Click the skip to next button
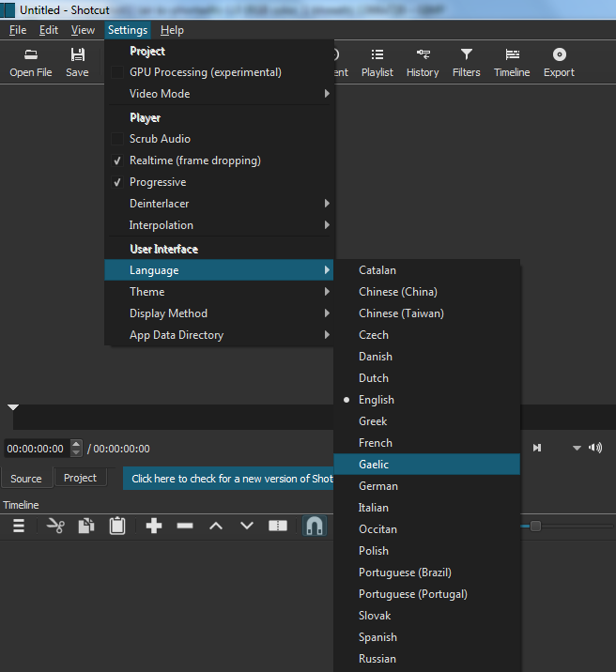 coord(537,448)
